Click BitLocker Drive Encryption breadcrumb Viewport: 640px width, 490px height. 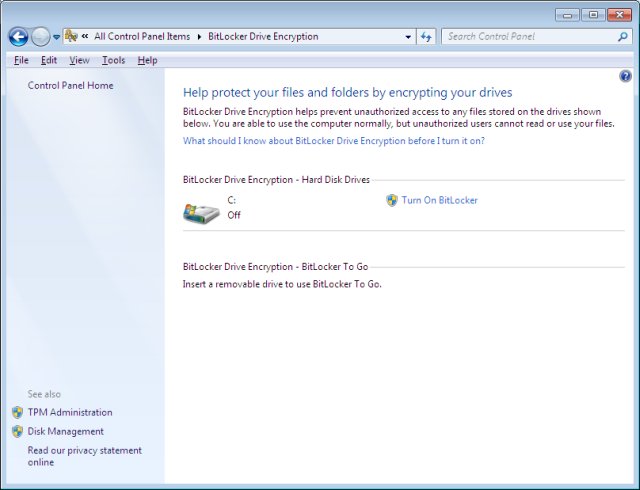tap(263, 36)
